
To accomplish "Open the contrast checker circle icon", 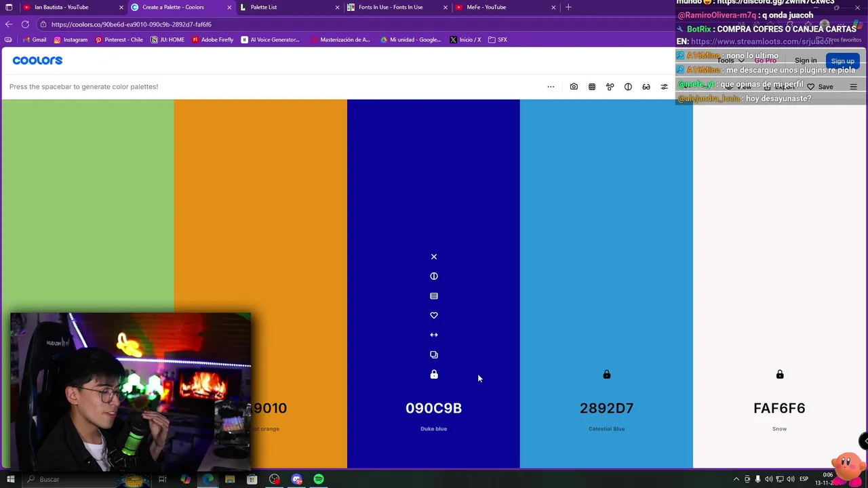I will tap(628, 87).
